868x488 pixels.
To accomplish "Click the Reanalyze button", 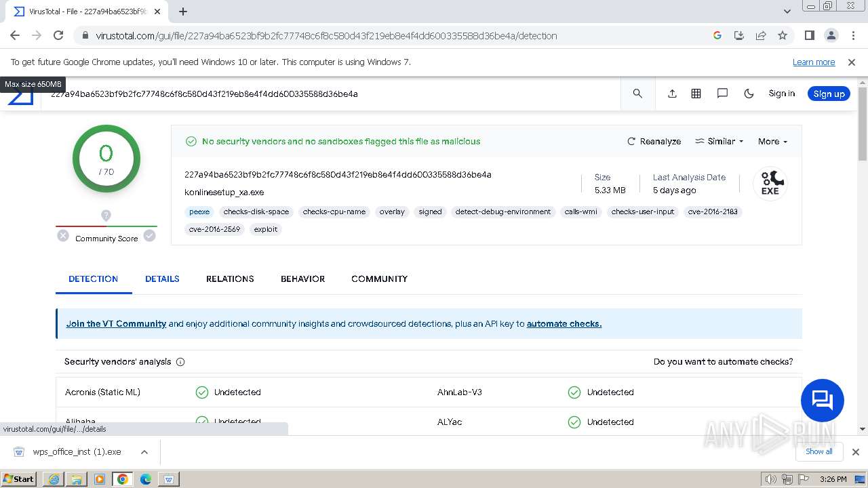I will tap(654, 141).
